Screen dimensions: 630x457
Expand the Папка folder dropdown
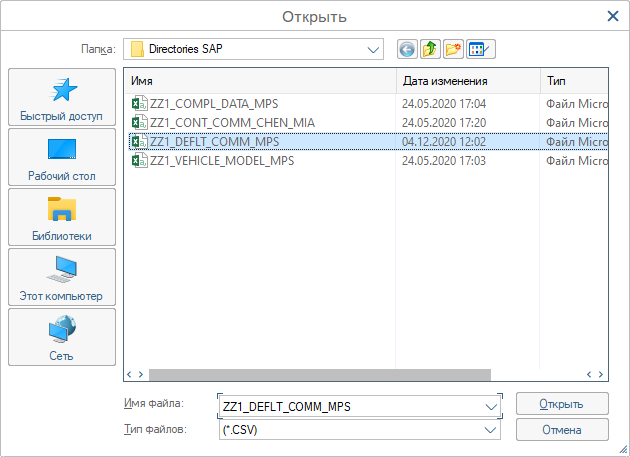pyautogui.click(x=374, y=49)
